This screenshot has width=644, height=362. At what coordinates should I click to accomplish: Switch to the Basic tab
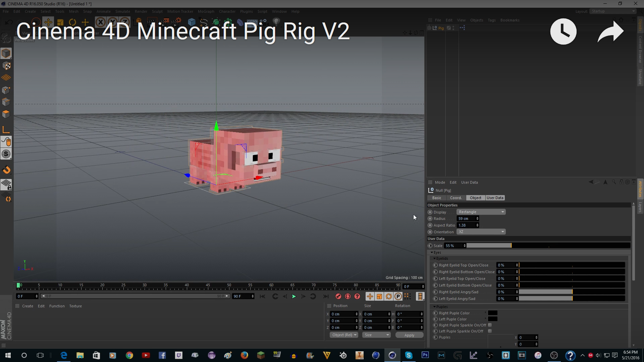coord(437,198)
